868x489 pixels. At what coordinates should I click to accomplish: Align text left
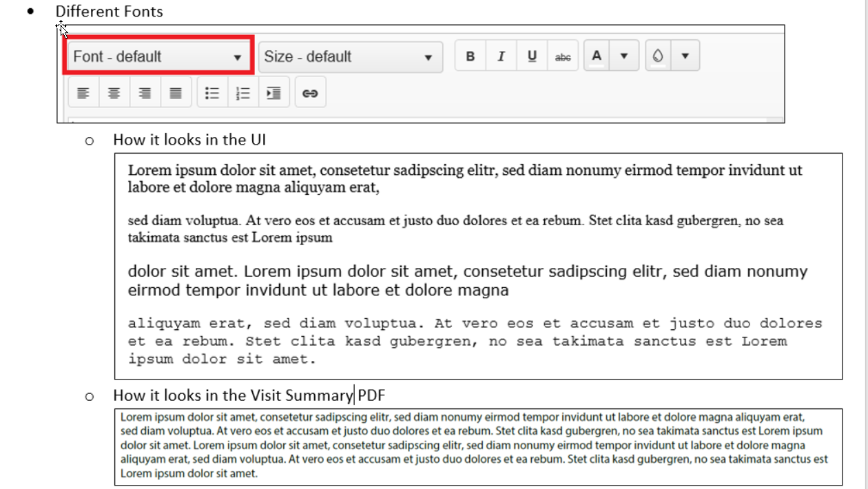click(83, 93)
